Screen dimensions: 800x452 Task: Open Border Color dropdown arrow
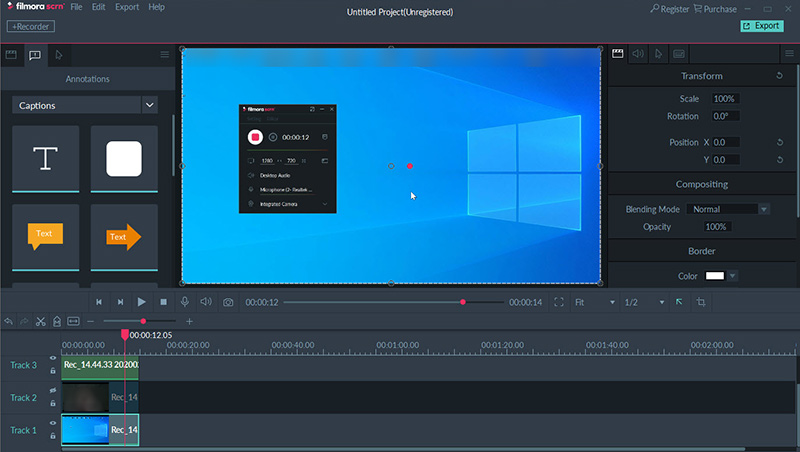point(733,276)
